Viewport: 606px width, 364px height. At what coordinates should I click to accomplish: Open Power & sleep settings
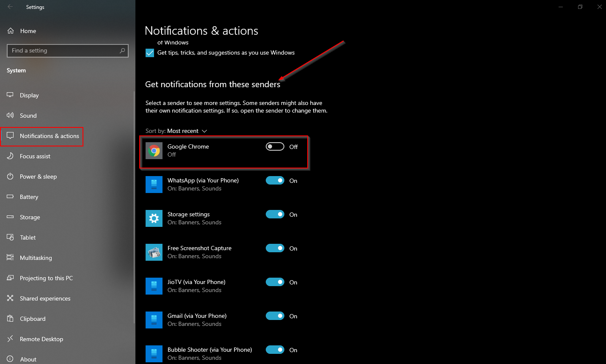67,176
